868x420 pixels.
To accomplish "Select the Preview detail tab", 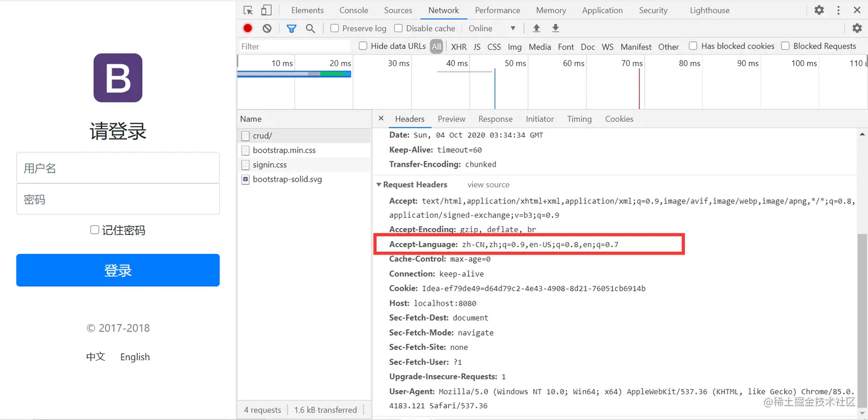I will (451, 119).
